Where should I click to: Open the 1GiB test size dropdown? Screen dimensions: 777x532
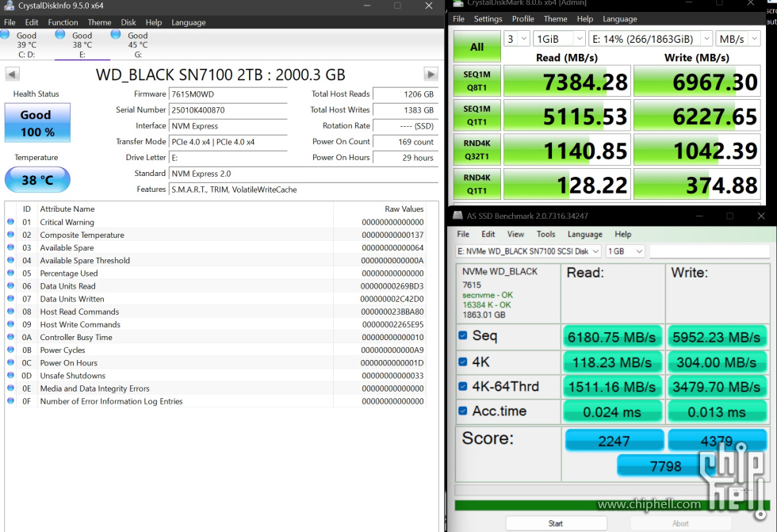tap(560, 39)
